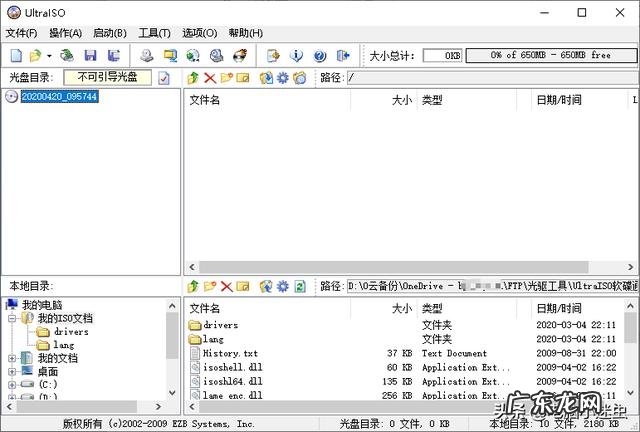Click green refresh icon in local directory toolbar
Viewport: 640px width, 432px height.
[300, 286]
